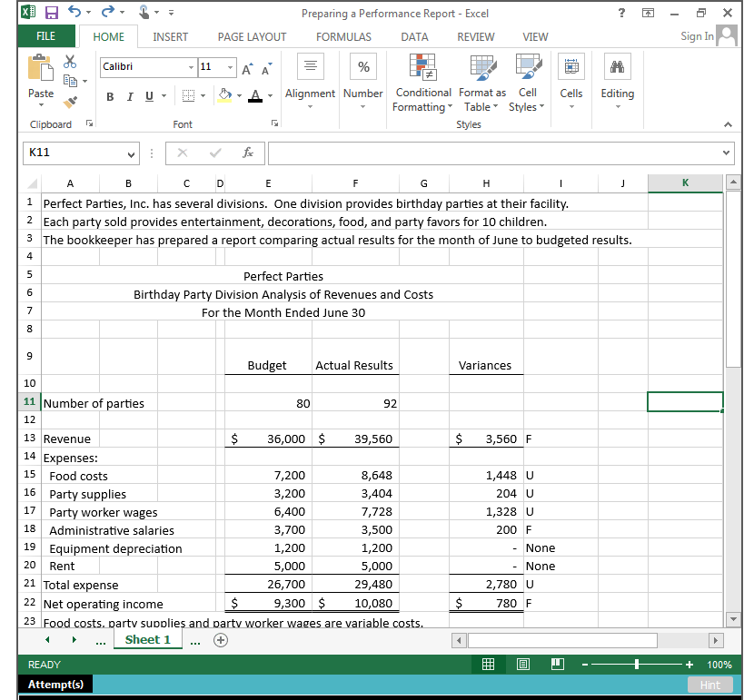This screenshot has height=700, width=754.
Task: Toggle italic formatting
Action: (x=128, y=95)
